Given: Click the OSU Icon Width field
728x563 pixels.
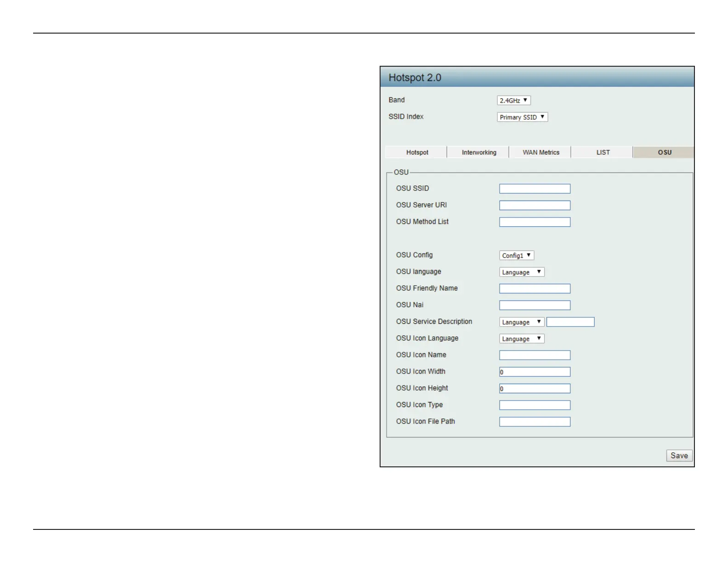Looking at the screenshot, I should click(535, 372).
